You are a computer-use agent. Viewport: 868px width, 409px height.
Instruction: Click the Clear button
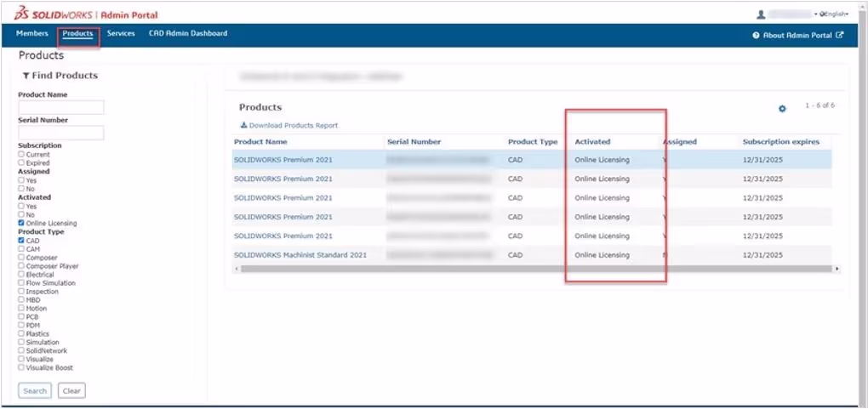[71, 391]
